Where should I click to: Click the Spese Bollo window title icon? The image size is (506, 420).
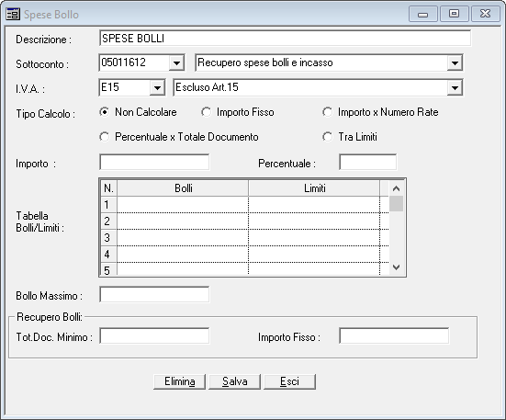[x=13, y=14]
